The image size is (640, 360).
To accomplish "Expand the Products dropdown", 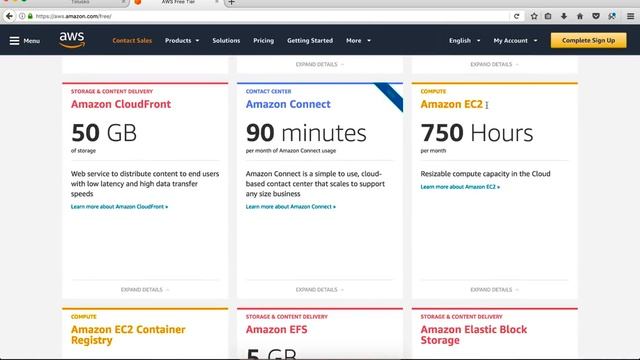I will point(182,40).
